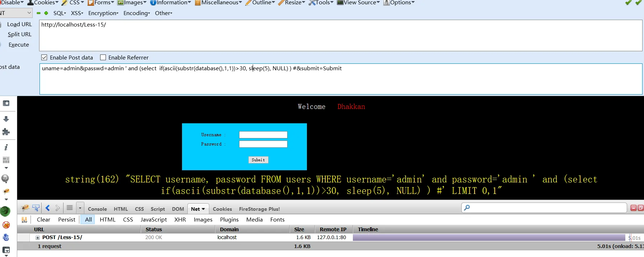
Task: Click Load URL in HackBar
Action: pyautogui.click(x=19, y=24)
